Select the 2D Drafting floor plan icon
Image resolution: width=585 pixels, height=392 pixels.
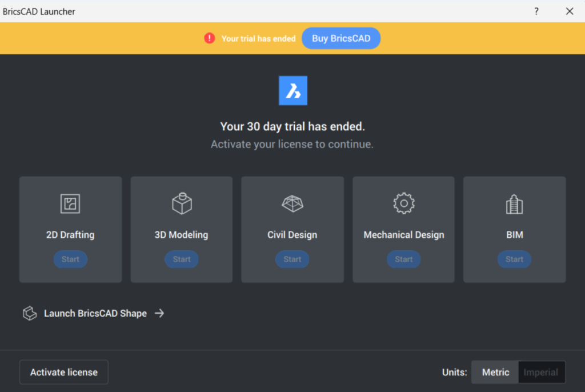pos(70,204)
